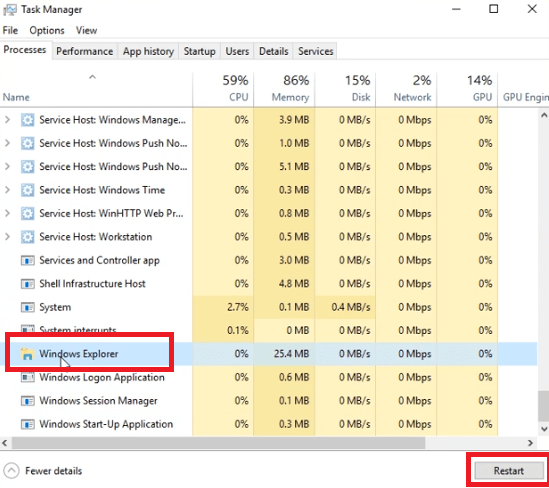
Task: Select the Processes tab
Action: tap(25, 50)
